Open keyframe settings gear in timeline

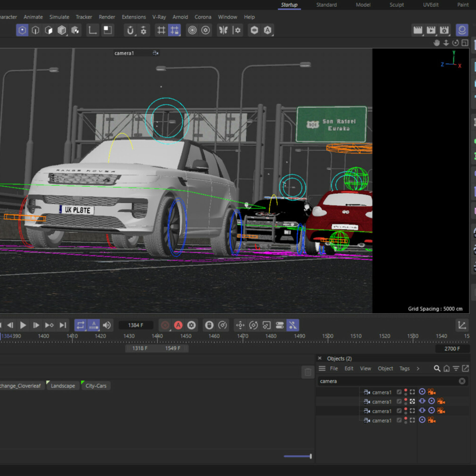(191, 325)
